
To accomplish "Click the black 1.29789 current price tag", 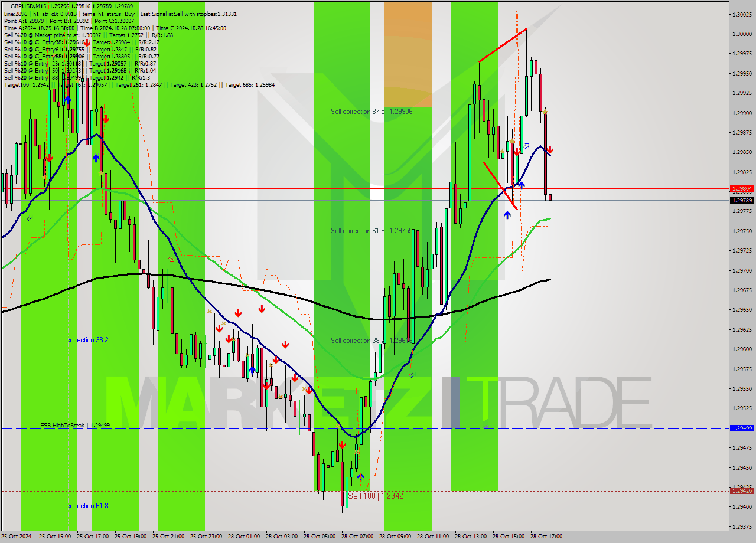I will coord(742,201).
